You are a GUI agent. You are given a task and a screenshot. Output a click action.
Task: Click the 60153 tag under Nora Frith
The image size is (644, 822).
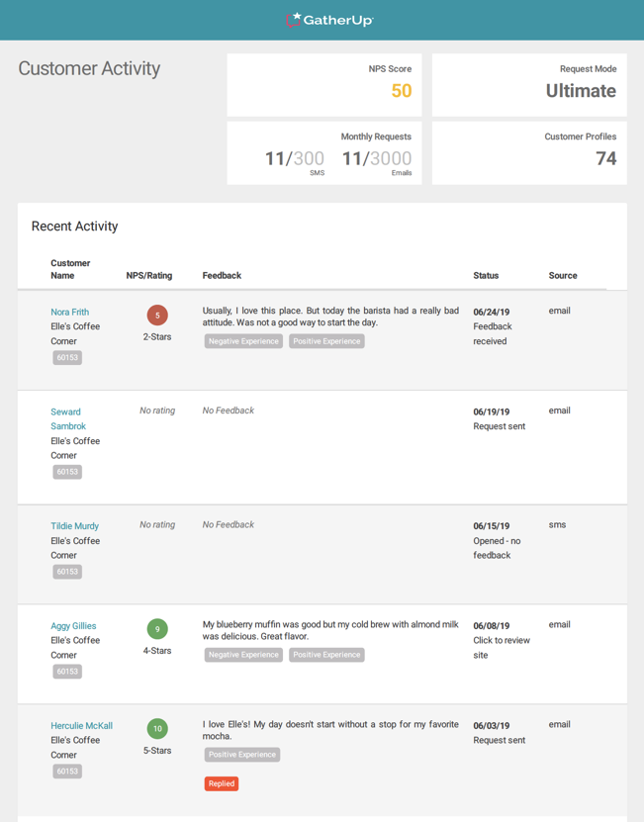[x=67, y=358]
